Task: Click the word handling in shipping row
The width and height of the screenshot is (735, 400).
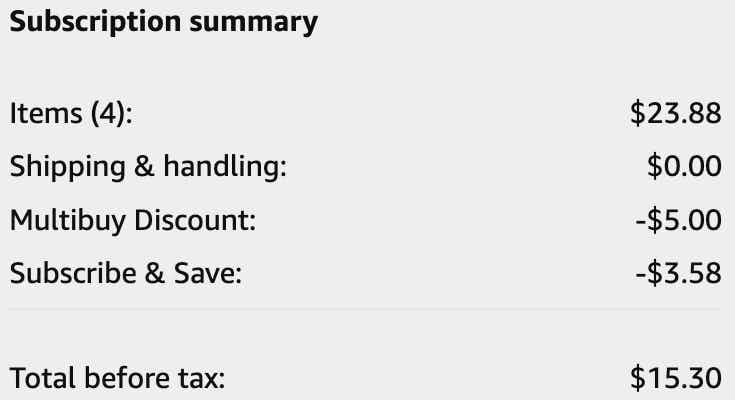Action: (x=225, y=166)
